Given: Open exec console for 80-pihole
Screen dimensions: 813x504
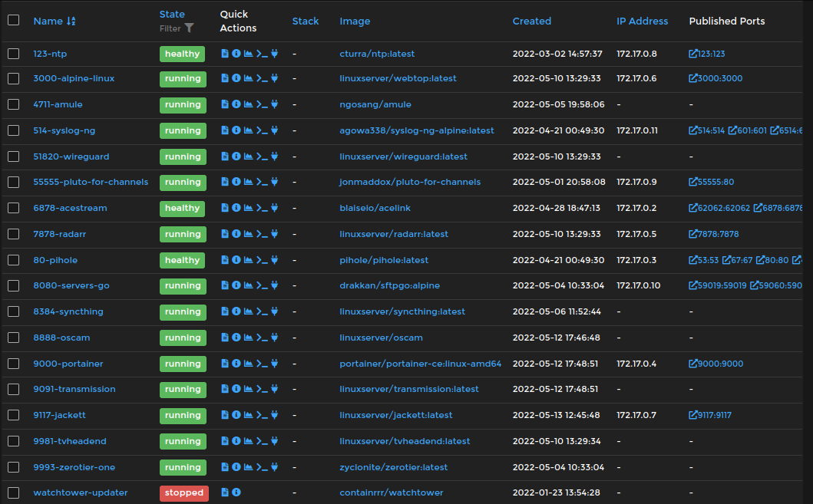Looking at the screenshot, I should pos(262,260).
